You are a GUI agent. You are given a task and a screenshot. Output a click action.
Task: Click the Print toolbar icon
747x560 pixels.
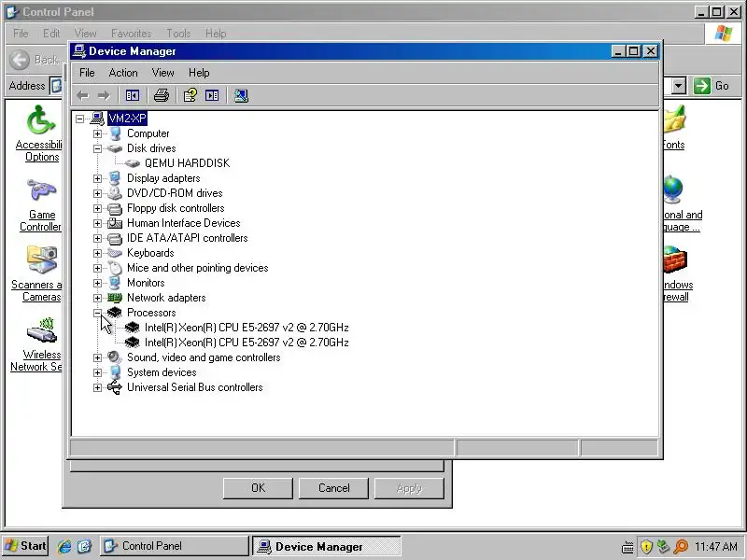click(x=162, y=96)
